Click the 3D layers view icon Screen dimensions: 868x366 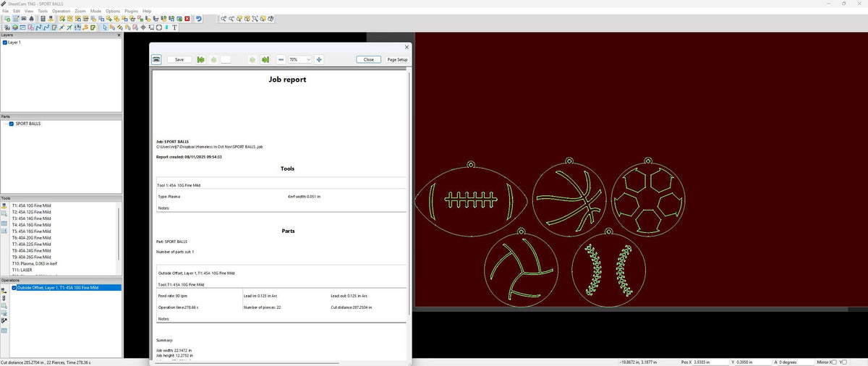(15, 27)
